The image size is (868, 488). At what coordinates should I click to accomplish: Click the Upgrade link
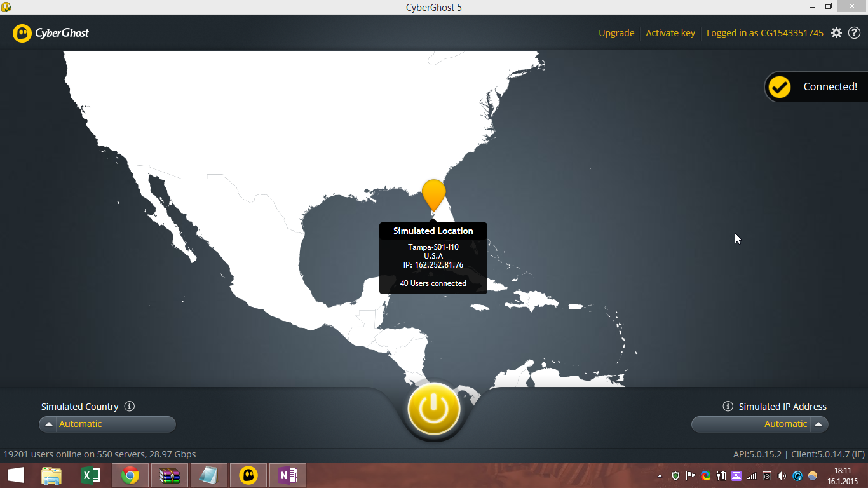(616, 33)
